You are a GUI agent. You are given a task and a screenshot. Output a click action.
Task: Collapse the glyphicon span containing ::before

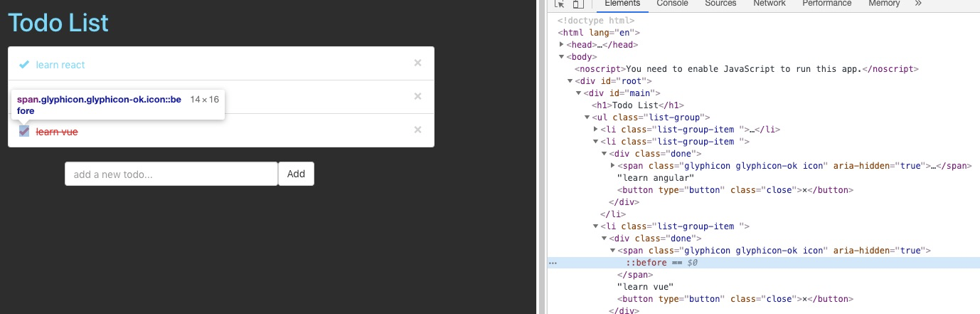613,251
